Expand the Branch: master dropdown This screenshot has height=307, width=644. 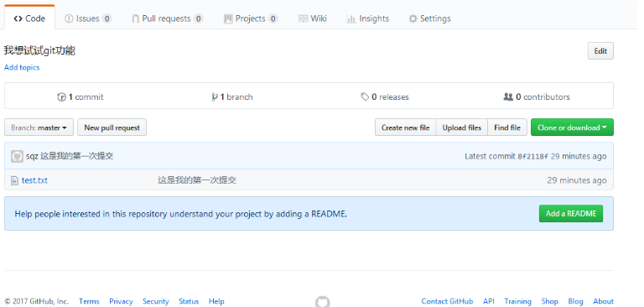point(39,127)
